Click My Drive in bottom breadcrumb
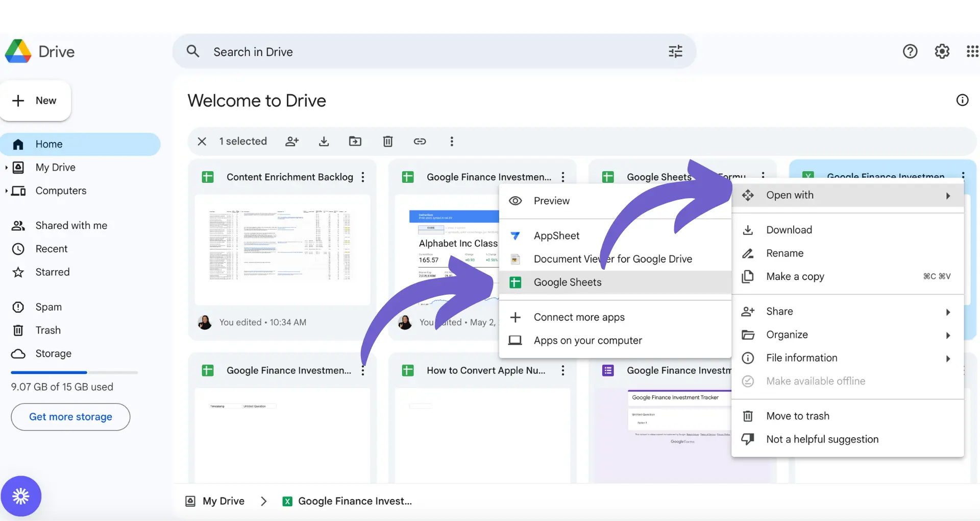This screenshot has width=980, height=521. point(224,502)
